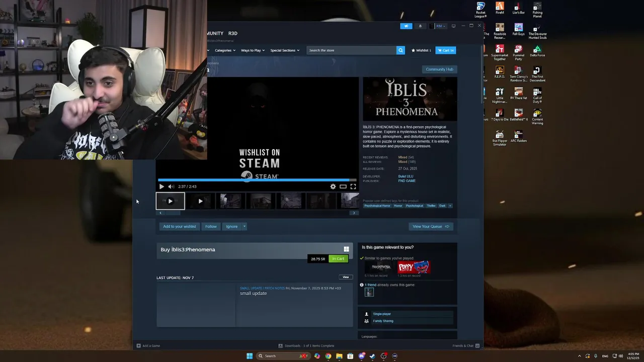The image size is (644, 362).
Task: Open the Little Nightmares desktop icon
Action: 500,96
